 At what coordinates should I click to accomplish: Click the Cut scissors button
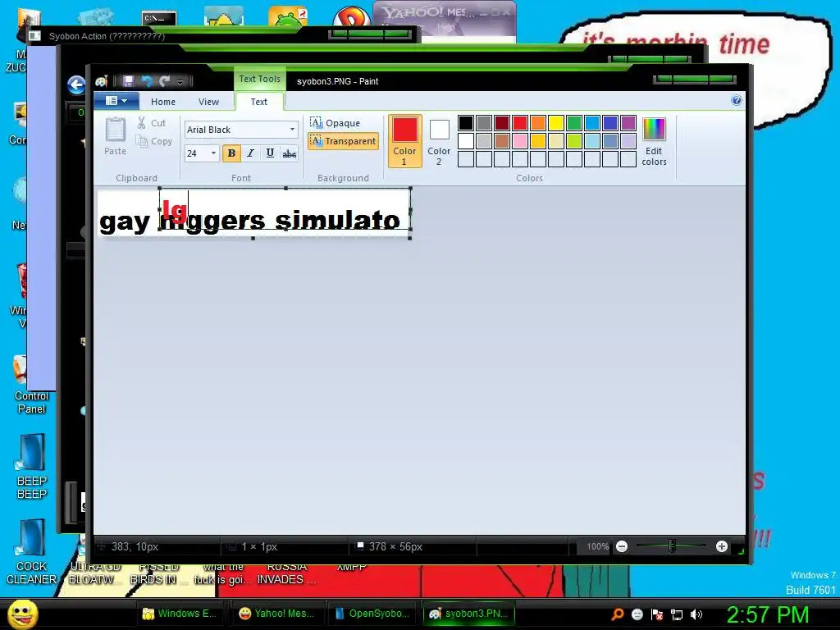click(x=152, y=123)
